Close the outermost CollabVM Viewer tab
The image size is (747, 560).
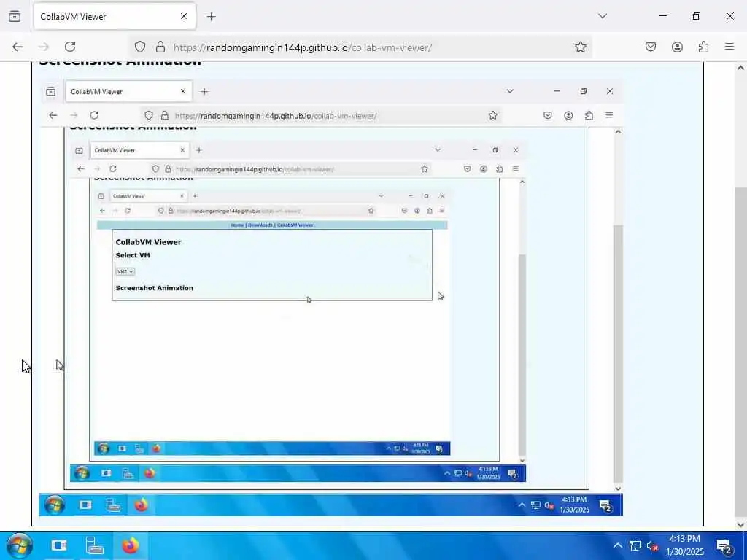tap(184, 16)
